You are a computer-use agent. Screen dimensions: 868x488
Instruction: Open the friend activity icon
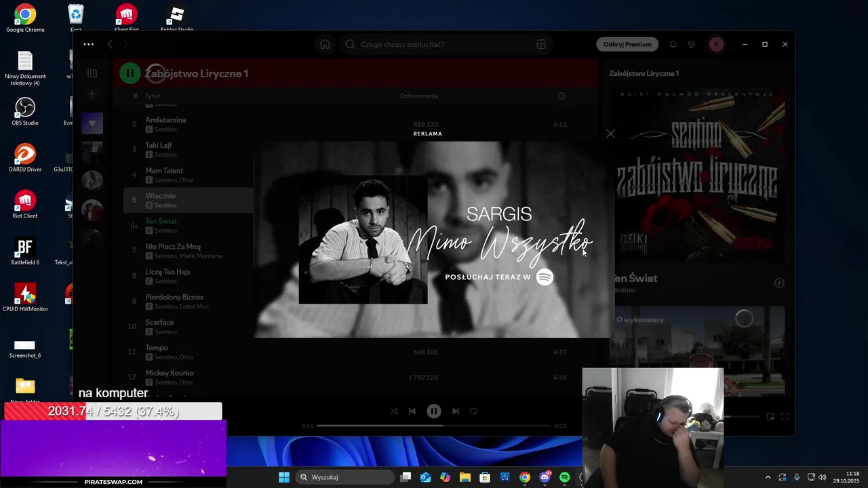point(691,45)
